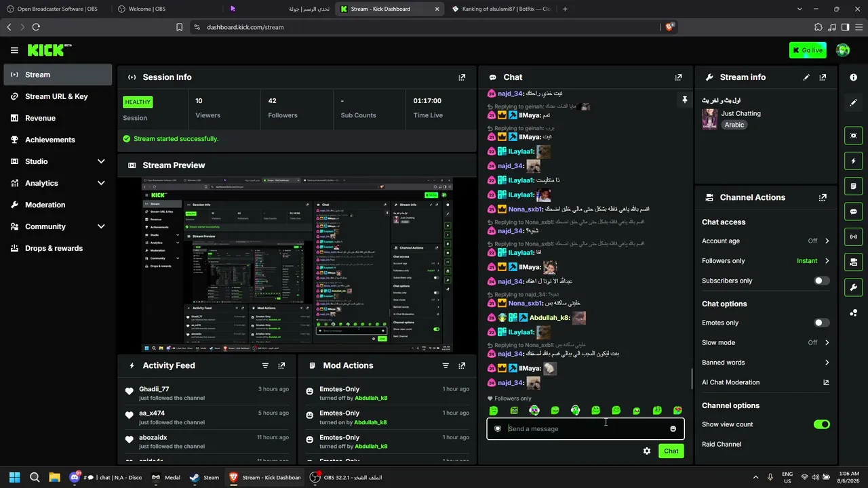This screenshot has height=488, width=868.
Task: Pop out the Channel Actions panel
Action: (823, 197)
